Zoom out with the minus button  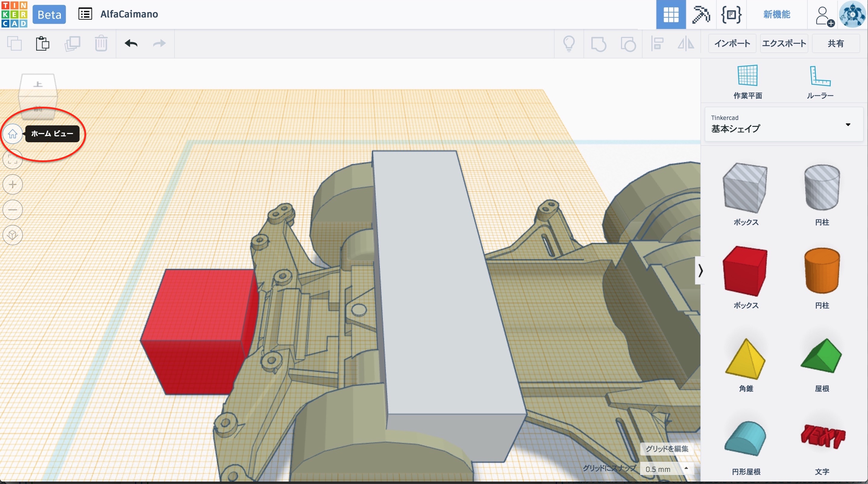coord(13,210)
